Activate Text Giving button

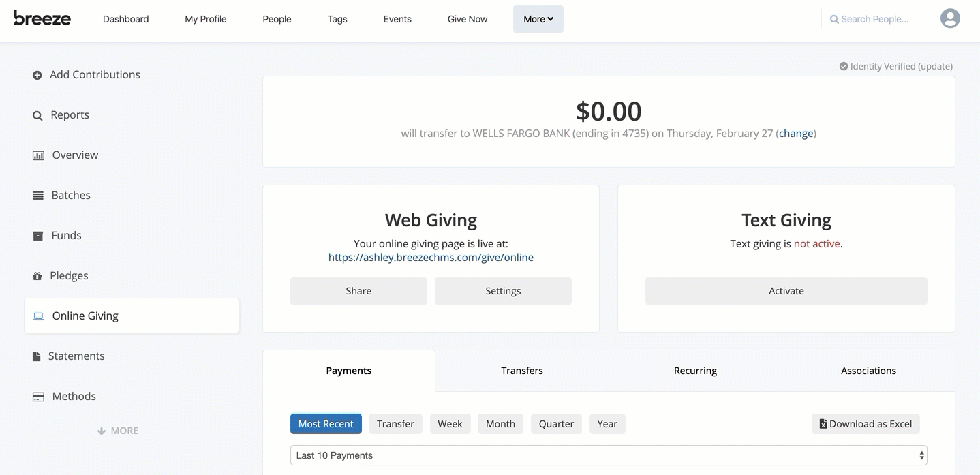click(x=786, y=291)
